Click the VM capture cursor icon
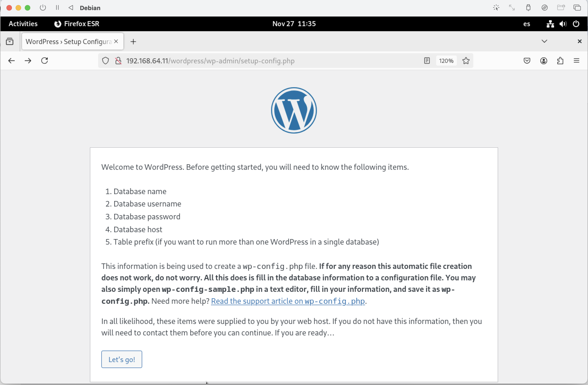This screenshot has width=588, height=385. [x=496, y=8]
